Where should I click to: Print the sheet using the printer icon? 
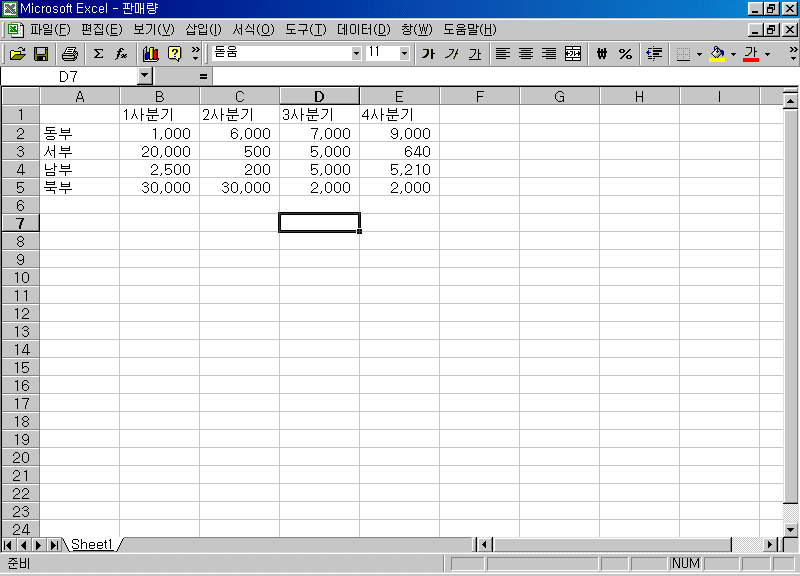[69, 53]
